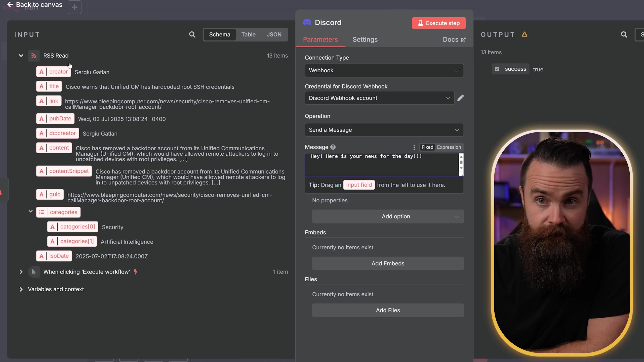Open the Message help question mark
Screen dimensions: 644x362
point(333,147)
